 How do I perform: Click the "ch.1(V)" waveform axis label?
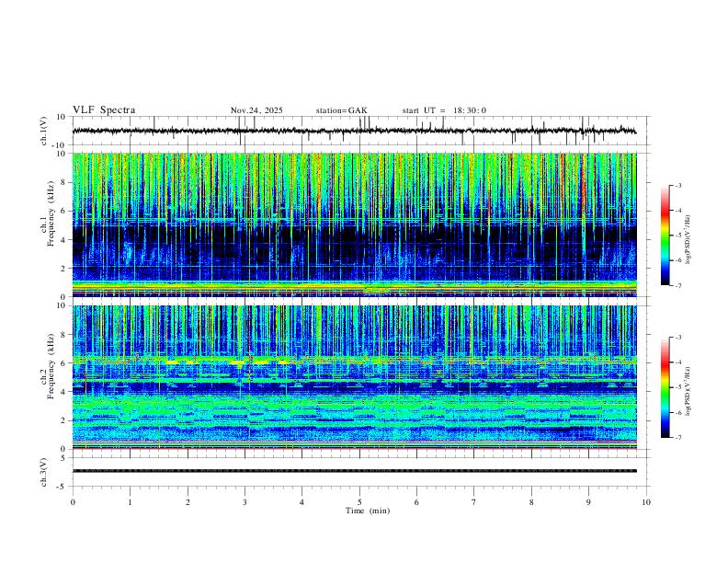pyautogui.click(x=44, y=131)
